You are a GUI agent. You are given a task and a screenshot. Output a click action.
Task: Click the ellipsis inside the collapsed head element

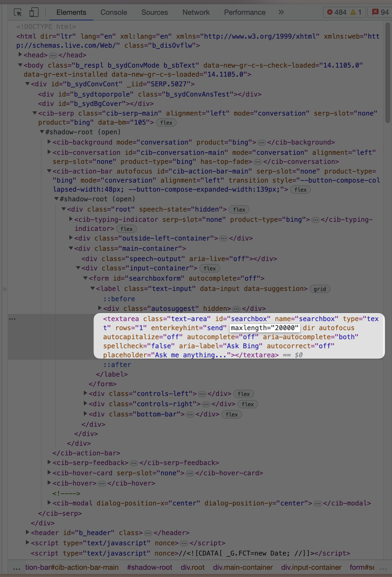[x=53, y=56]
